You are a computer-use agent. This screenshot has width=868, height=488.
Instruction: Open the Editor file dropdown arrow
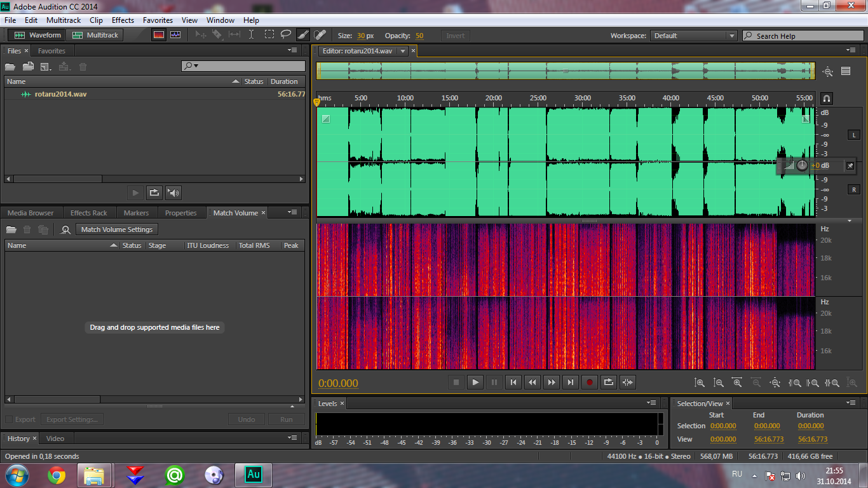[402, 51]
